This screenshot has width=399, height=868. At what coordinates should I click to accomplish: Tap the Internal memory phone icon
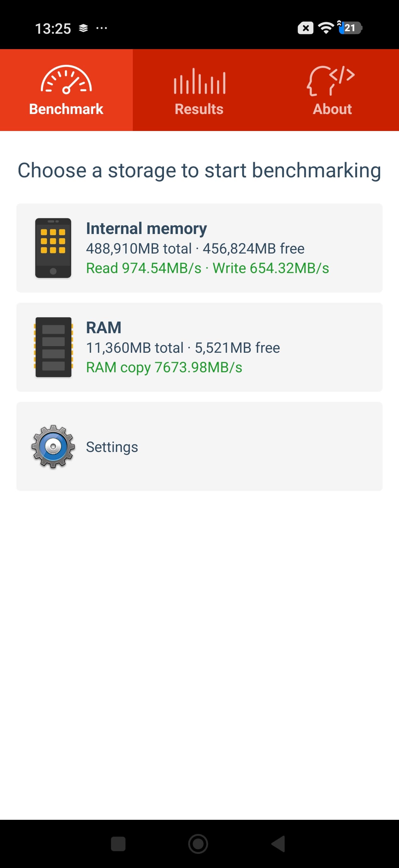coord(53,248)
